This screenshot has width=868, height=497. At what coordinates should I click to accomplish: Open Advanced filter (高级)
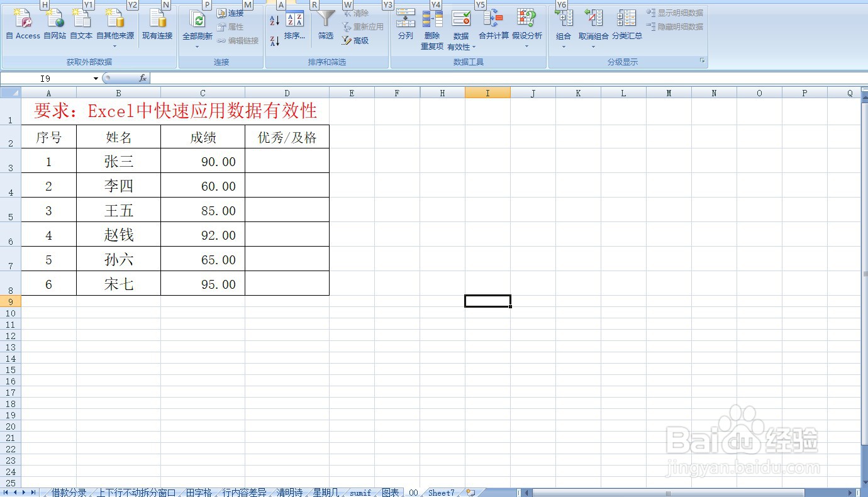click(356, 40)
